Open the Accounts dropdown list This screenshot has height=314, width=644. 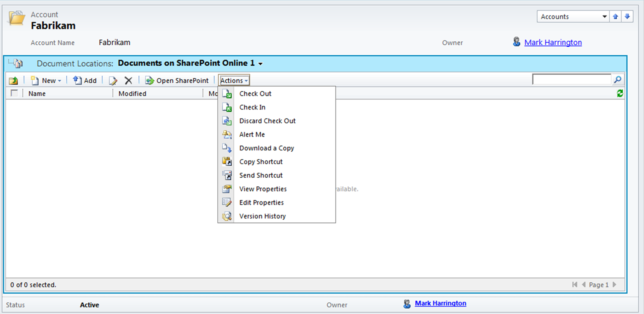(573, 17)
